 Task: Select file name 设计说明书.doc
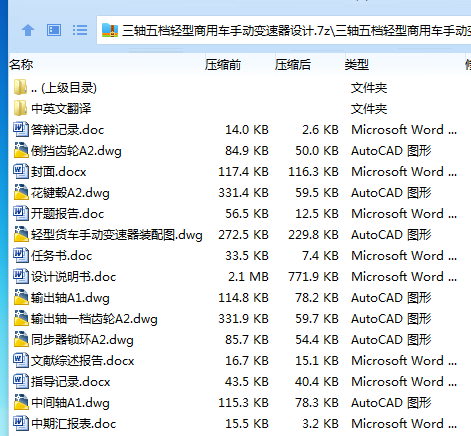coord(73,277)
